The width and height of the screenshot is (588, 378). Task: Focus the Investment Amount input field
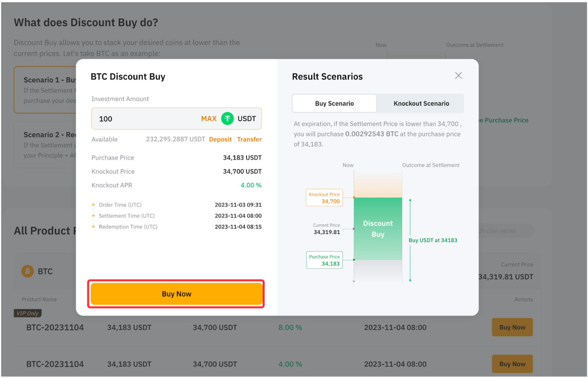click(144, 119)
